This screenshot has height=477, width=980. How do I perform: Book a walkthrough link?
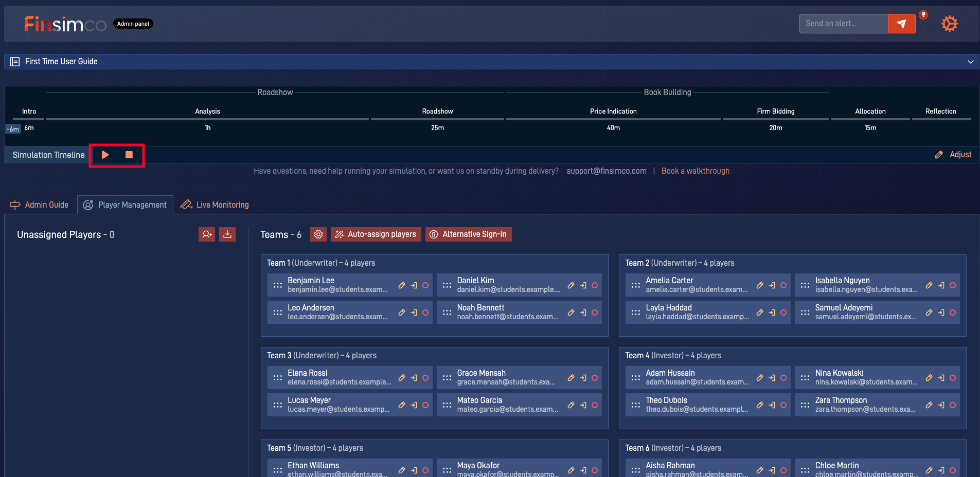click(695, 171)
